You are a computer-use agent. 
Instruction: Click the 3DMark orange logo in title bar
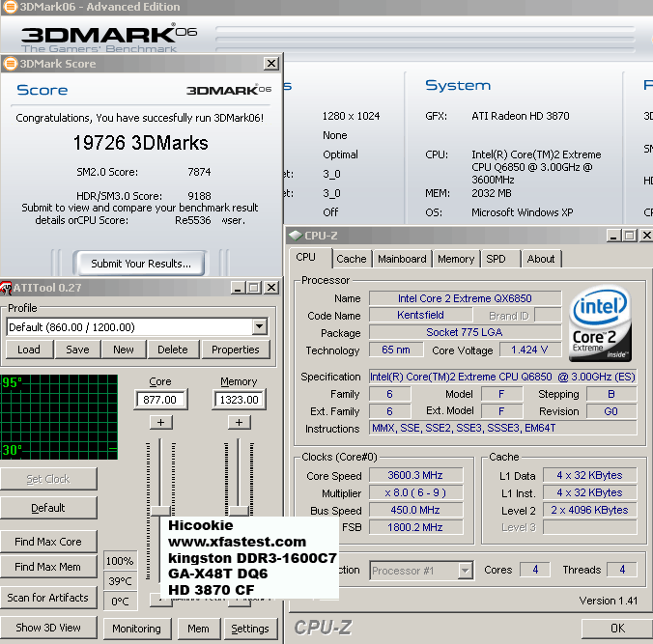coord(10,7)
